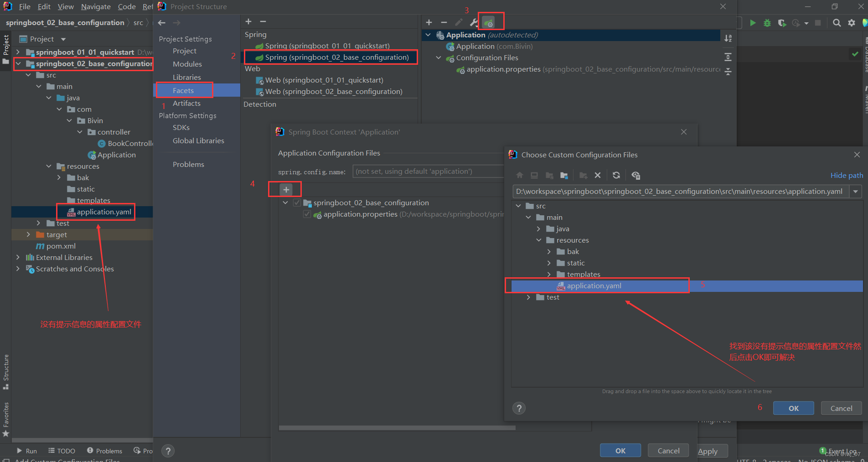Click OK in the Spring Boot Context dialog

point(620,451)
